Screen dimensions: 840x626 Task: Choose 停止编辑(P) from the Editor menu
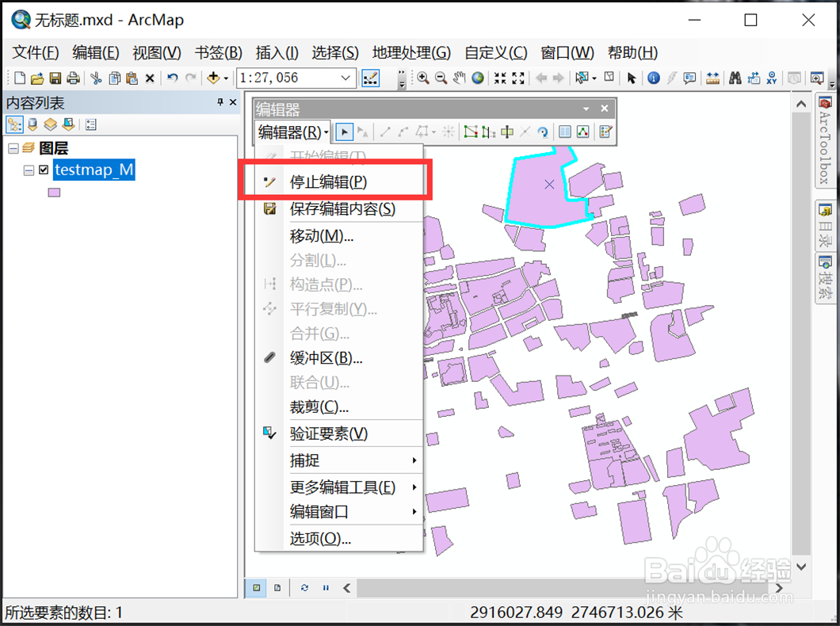coord(340,182)
